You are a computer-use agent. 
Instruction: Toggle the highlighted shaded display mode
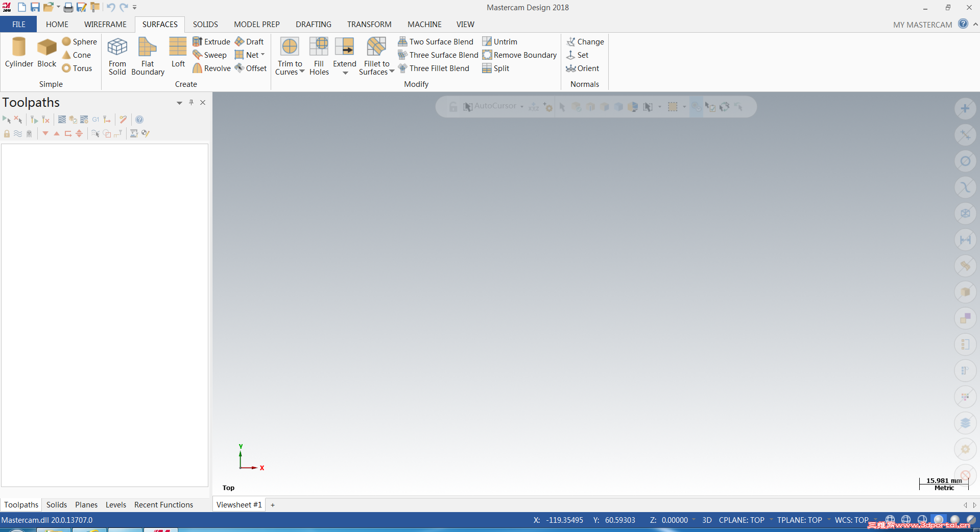(x=939, y=520)
